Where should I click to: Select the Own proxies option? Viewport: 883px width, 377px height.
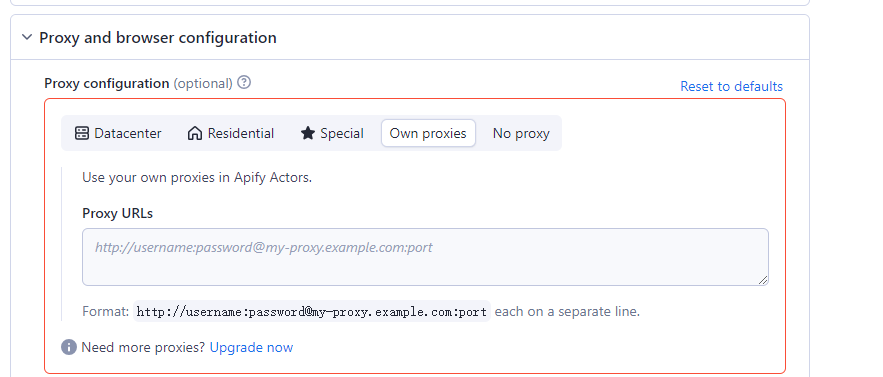(428, 134)
